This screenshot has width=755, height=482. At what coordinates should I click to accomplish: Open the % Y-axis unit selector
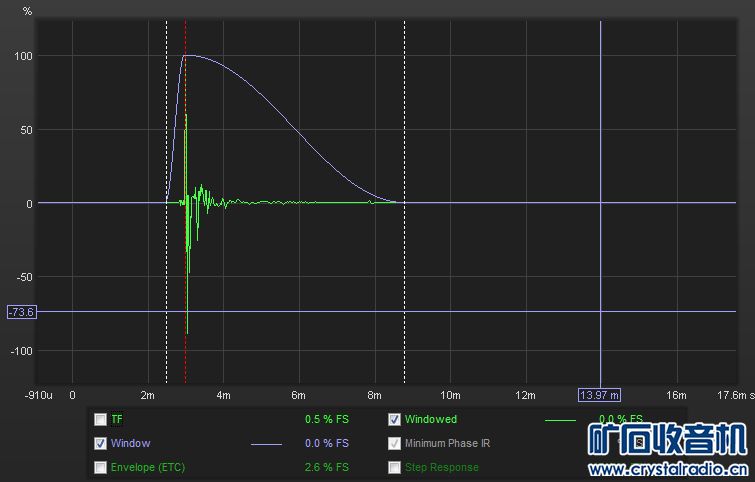coord(27,11)
